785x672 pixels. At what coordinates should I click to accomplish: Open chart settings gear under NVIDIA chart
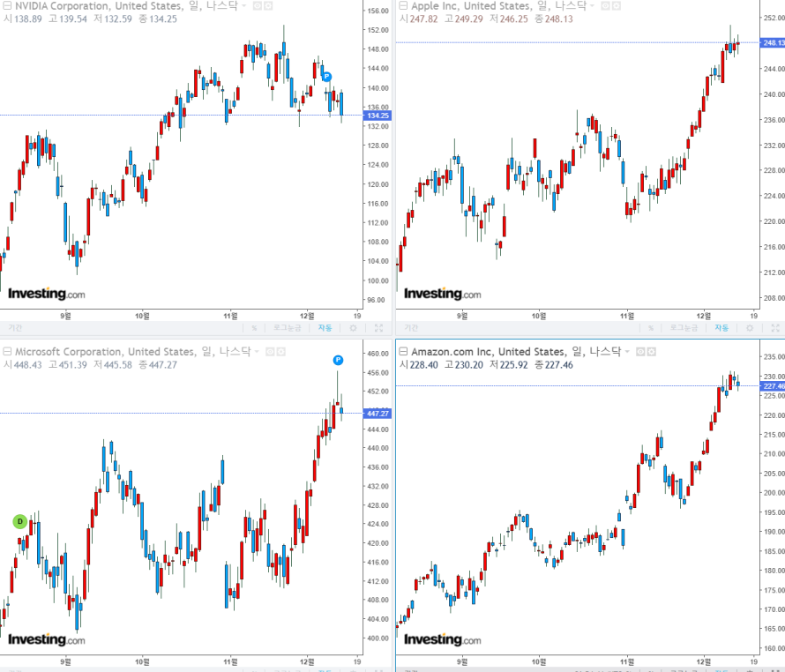coord(353,328)
